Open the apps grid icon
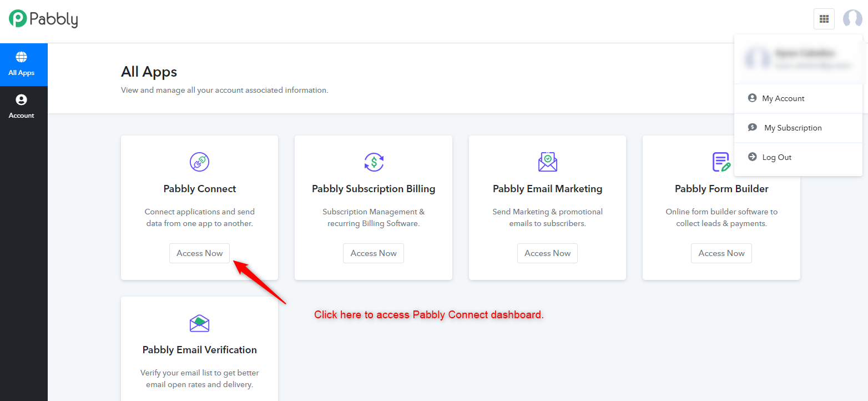Screen dimensions: 868x401 coord(824,19)
